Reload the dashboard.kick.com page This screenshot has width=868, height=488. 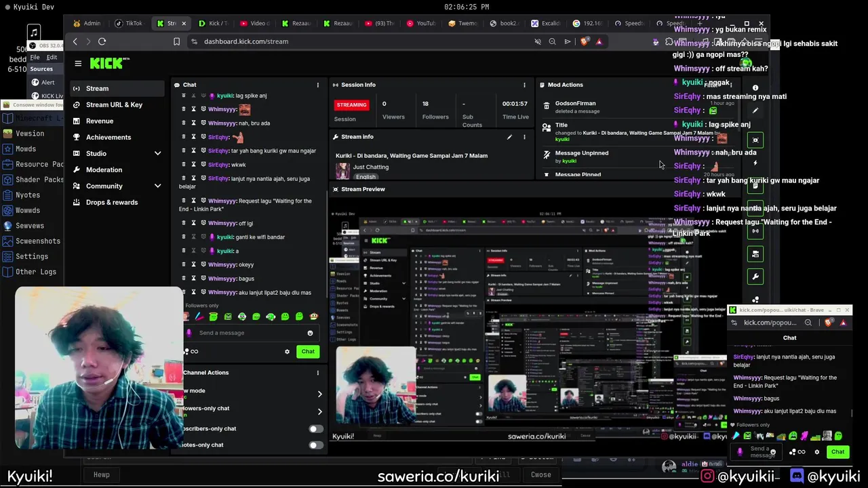(x=102, y=41)
